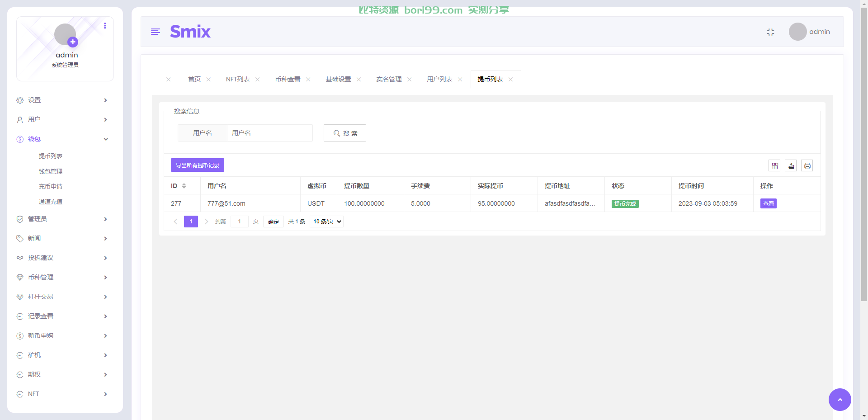This screenshot has width=868, height=420.
Task: Switch to the NFT列表 tab
Action: (x=238, y=79)
